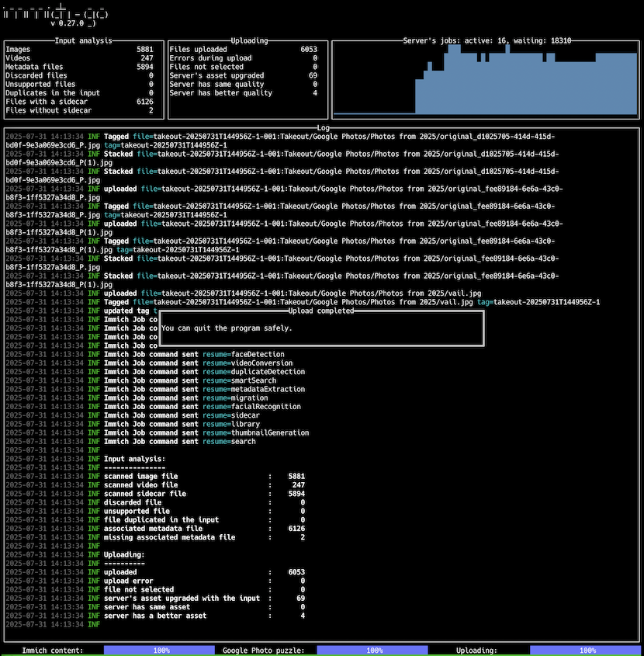
Task: Click the Input analysis panel title
Action: click(84, 40)
